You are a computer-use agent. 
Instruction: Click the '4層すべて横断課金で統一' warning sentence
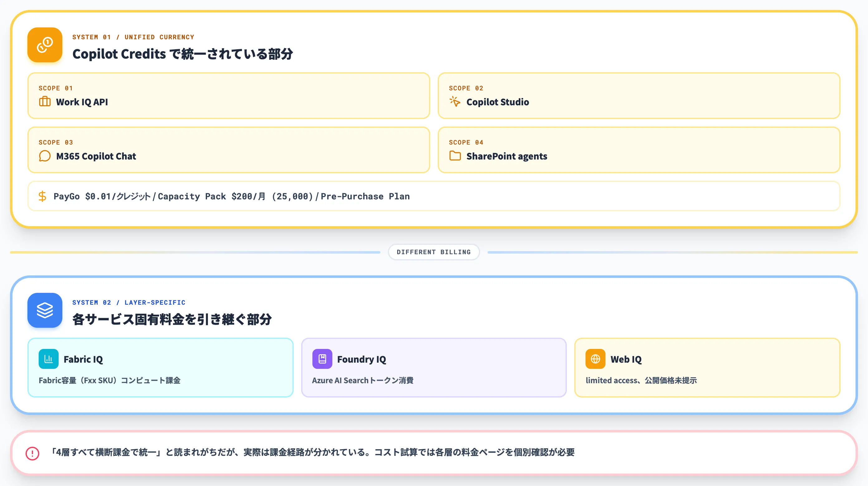[312, 452]
